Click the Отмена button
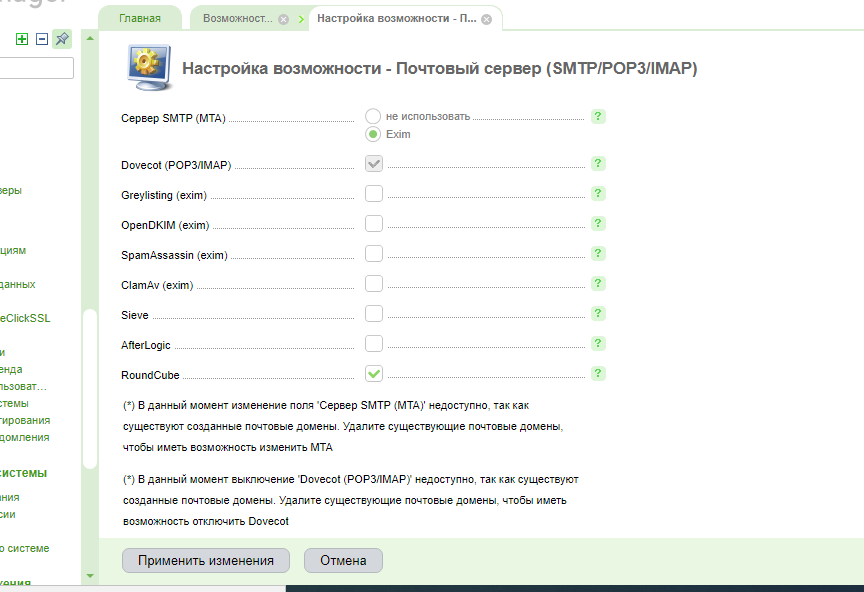Screen dimensions: 864x592 coord(343,561)
